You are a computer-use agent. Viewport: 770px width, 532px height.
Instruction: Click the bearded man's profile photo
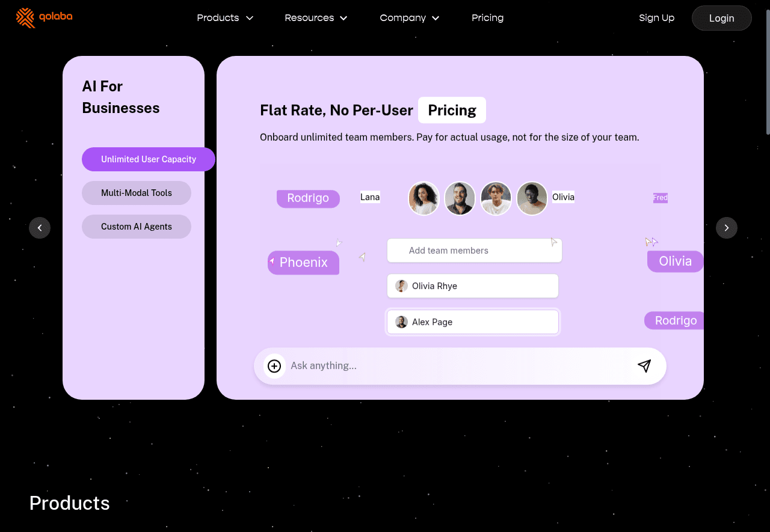tap(460, 198)
